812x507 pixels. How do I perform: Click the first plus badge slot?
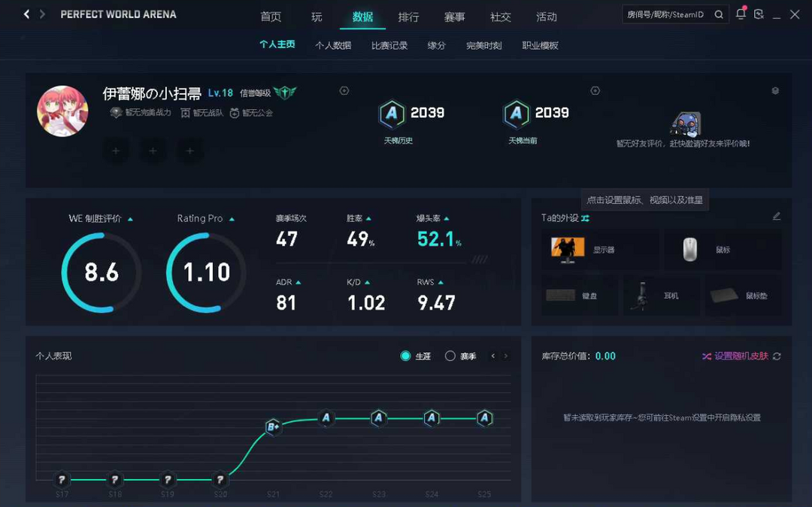click(x=116, y=150)
